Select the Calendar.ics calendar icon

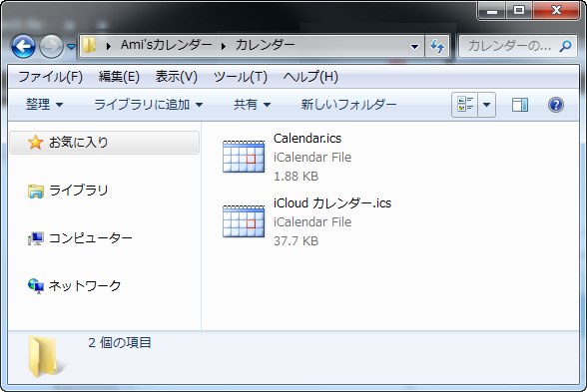(244, 157)
